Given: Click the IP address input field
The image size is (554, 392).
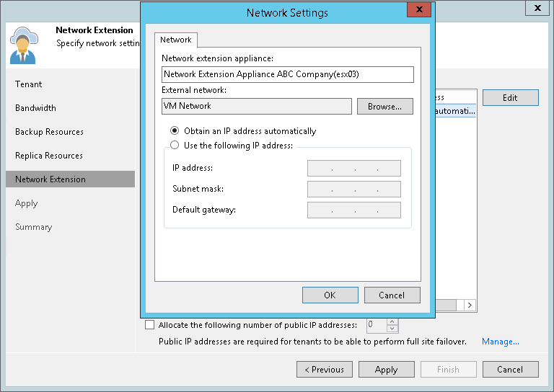Looking at the screenshot, I should (x=354, y=168).
